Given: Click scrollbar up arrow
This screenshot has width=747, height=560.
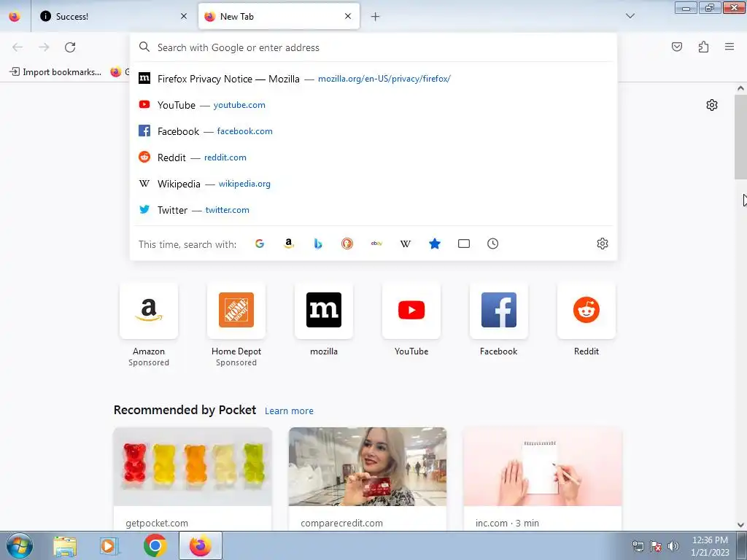Looking at the screenshot, I should click(x=740, y=88).
